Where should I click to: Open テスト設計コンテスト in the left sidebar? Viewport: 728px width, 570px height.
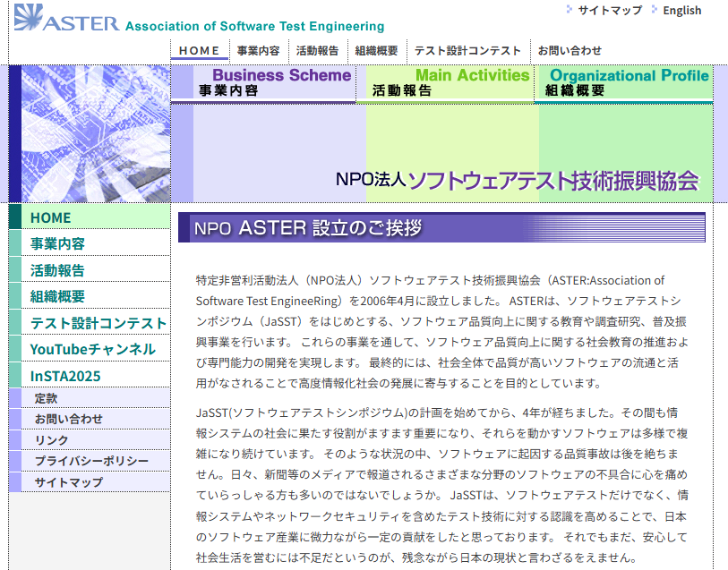coord(90,323)
